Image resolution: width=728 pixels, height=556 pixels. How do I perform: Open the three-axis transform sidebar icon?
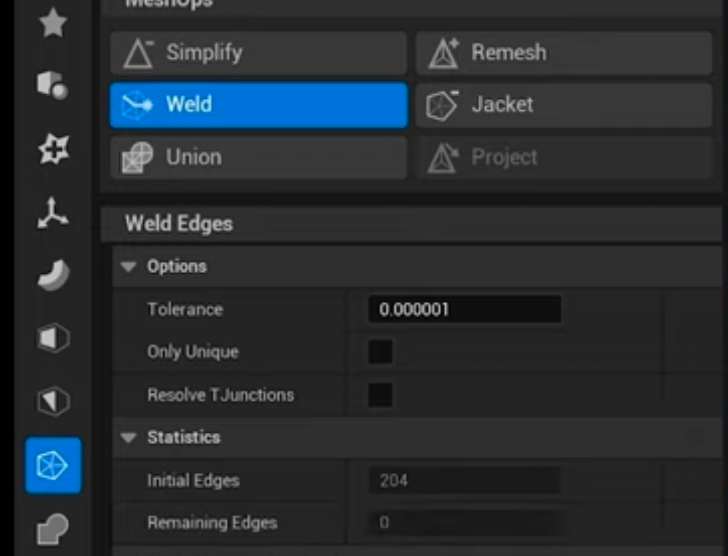click(52, 212)
